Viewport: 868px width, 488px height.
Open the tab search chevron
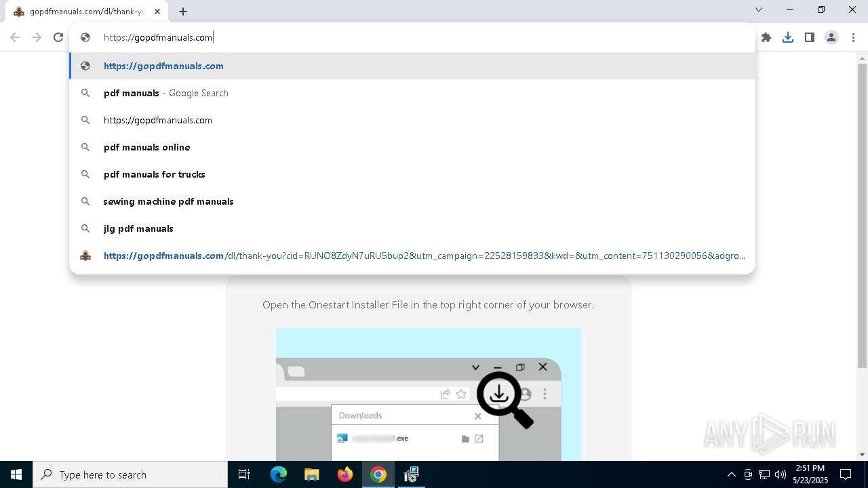759,9
